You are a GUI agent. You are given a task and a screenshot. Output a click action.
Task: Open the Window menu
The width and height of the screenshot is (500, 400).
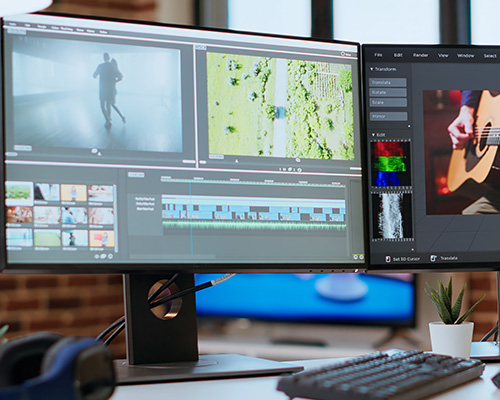465,56
